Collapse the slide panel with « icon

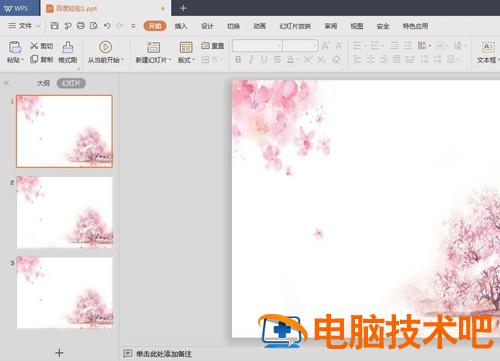[6, 83]
